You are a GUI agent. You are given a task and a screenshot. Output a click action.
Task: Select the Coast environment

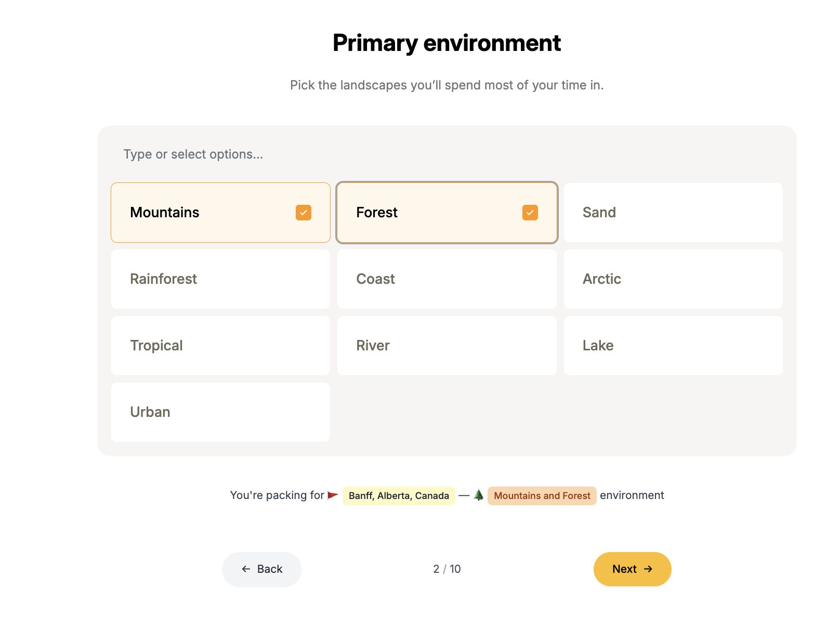tap(447, 279)
